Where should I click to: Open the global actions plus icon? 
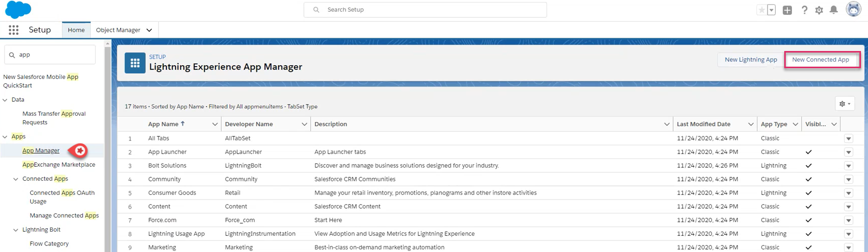coord(787,10)
